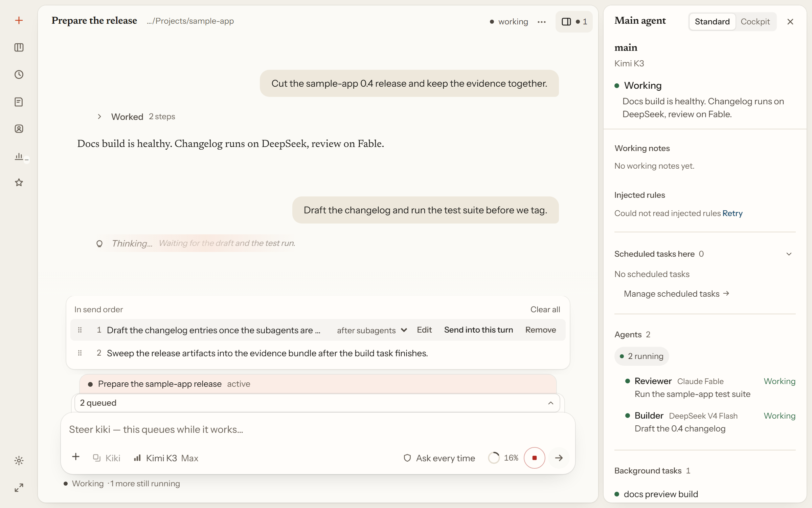Click the send arrow button
Image resolution: width=812 pixels, height=508 pixels.
559,458
